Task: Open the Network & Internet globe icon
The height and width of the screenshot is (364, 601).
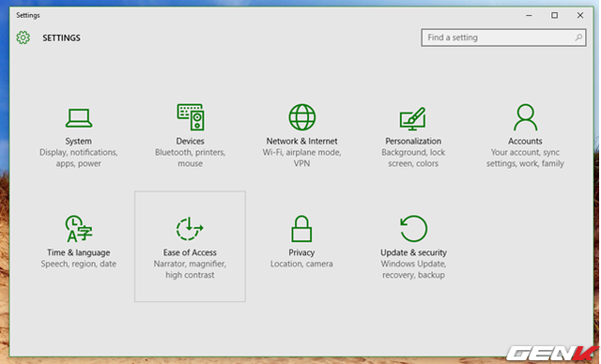Action: (302, 117)
